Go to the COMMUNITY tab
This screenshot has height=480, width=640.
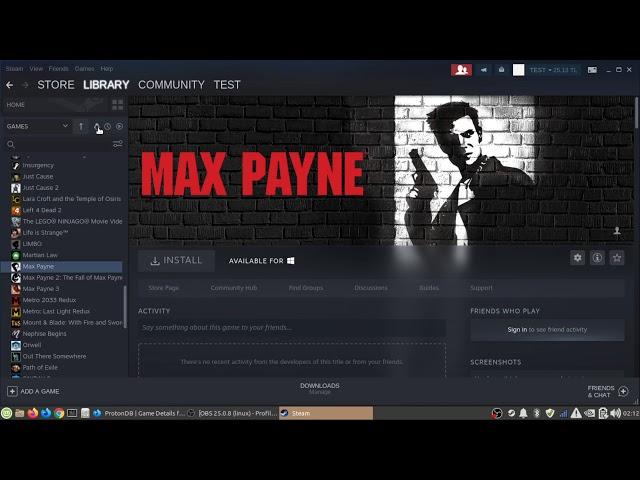point(171,85)
